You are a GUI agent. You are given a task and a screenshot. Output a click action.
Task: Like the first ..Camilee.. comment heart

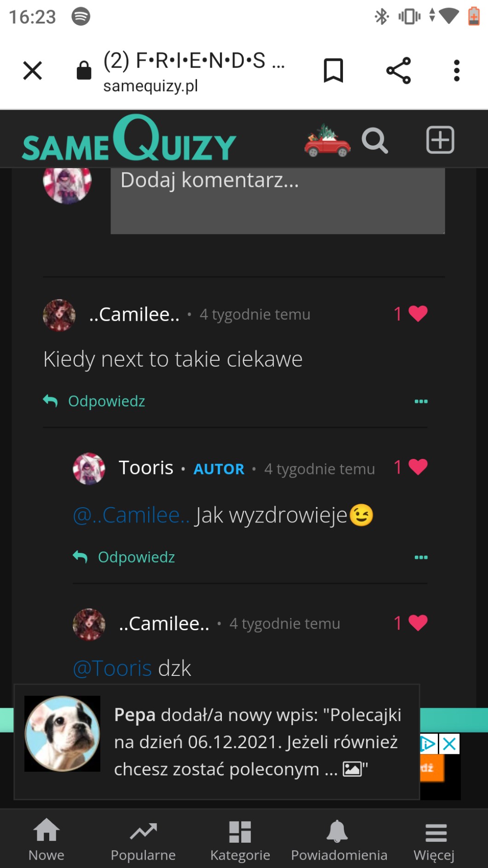click(418, 314)
